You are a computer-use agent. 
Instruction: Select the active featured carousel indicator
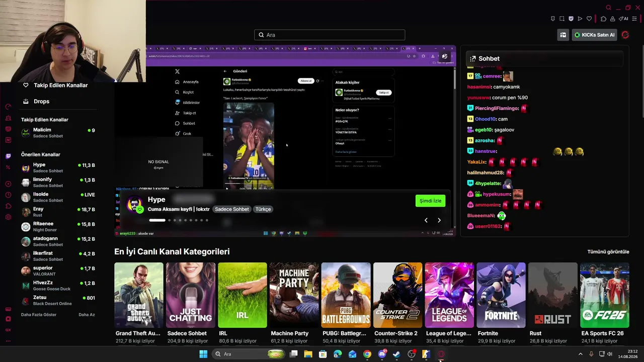point(157,220)
